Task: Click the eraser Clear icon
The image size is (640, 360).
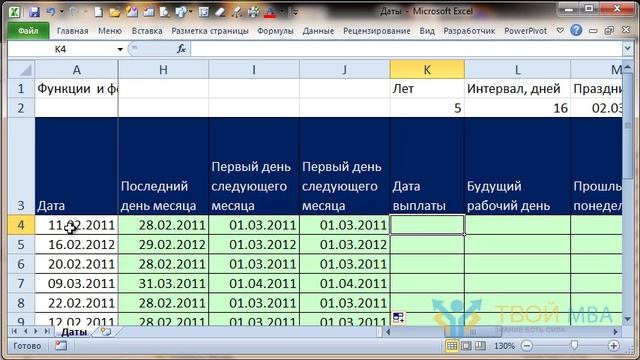Action: [220, 12]
